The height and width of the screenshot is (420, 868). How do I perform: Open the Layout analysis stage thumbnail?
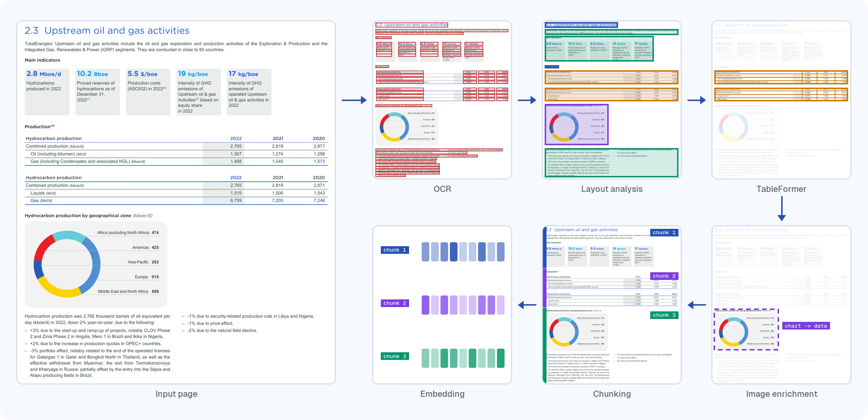(x=612, y=100)
